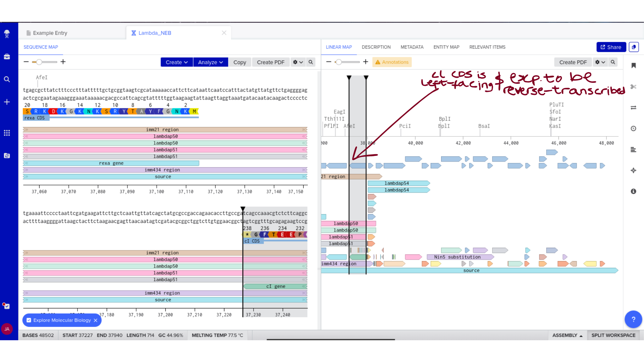This screenshot has width=644, height=362.
Task: Open the Analyze dropdown menu
Action: coord(210,62)
